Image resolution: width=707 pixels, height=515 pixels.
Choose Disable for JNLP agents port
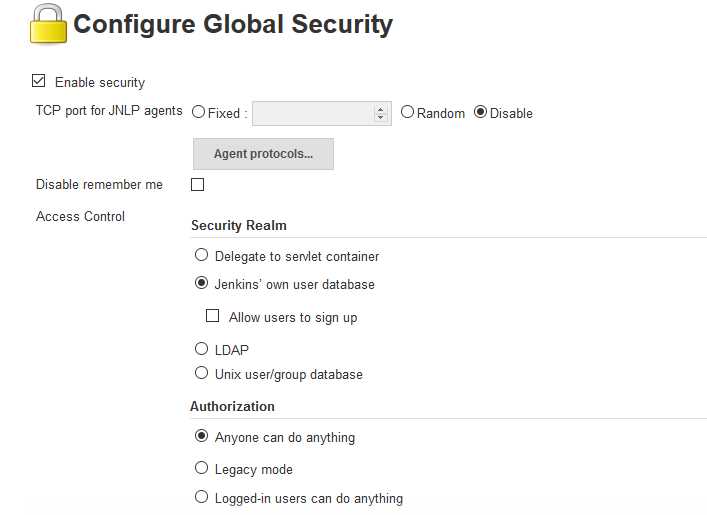click(481, 113)
